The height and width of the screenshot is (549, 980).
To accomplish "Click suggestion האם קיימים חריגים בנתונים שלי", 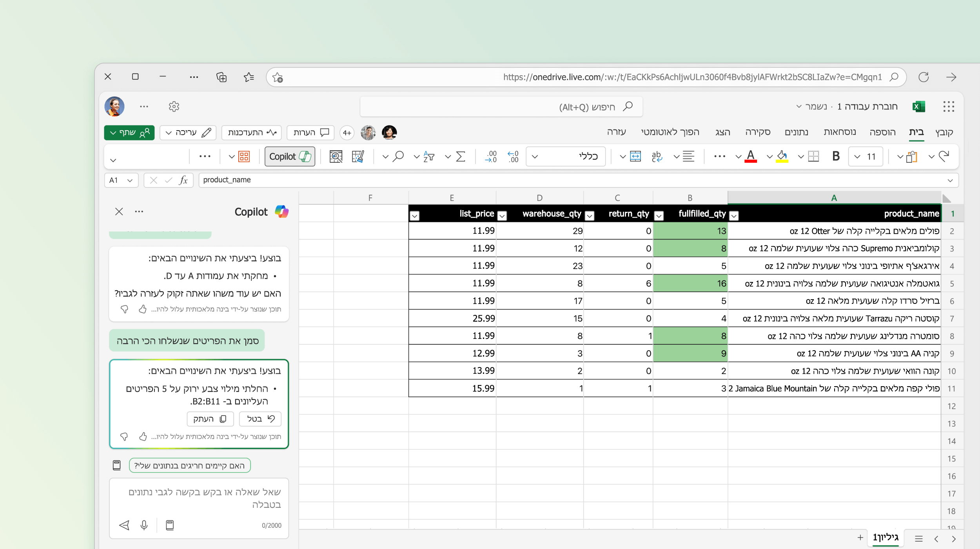I will 190,465.
